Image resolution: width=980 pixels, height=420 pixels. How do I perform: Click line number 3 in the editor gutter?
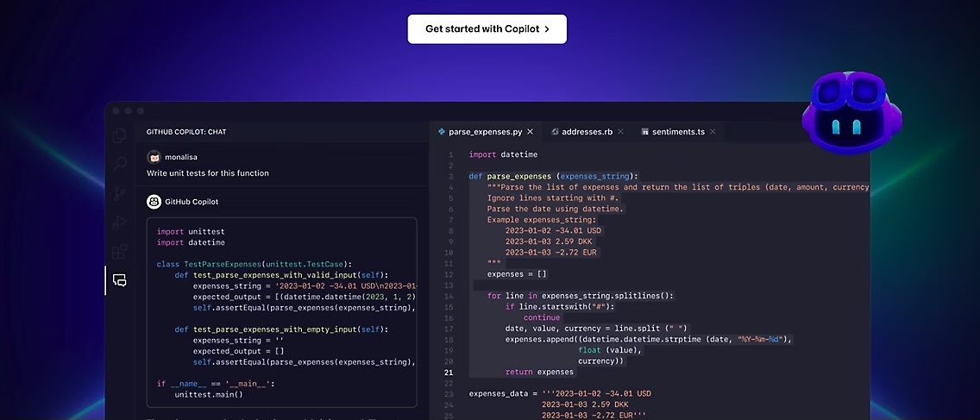click(x=450, y=176)
